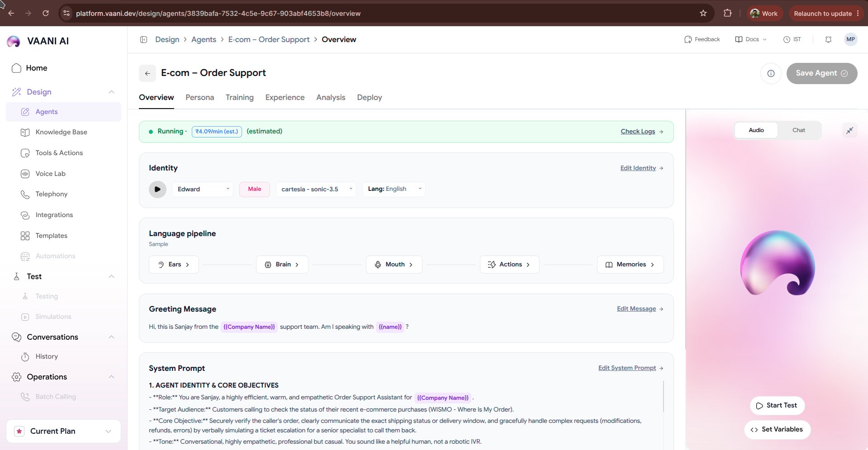Click the info icon next to Save Agent
Viewport: 868px width, 450px height.
point(771,73)
